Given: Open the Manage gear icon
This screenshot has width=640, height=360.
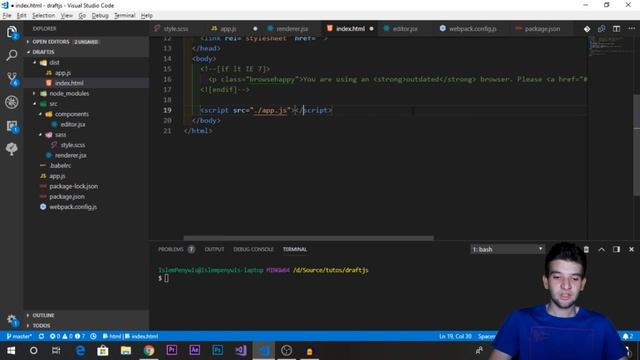Looking at the screenshot, I should [11, 320].
